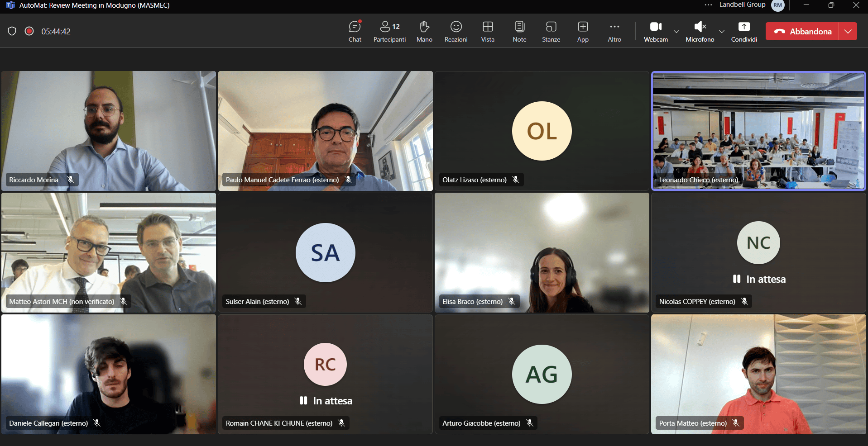This screenshot has width=868, height=446.
Task: Change layout using Vista icon
Action: point(488,31)
